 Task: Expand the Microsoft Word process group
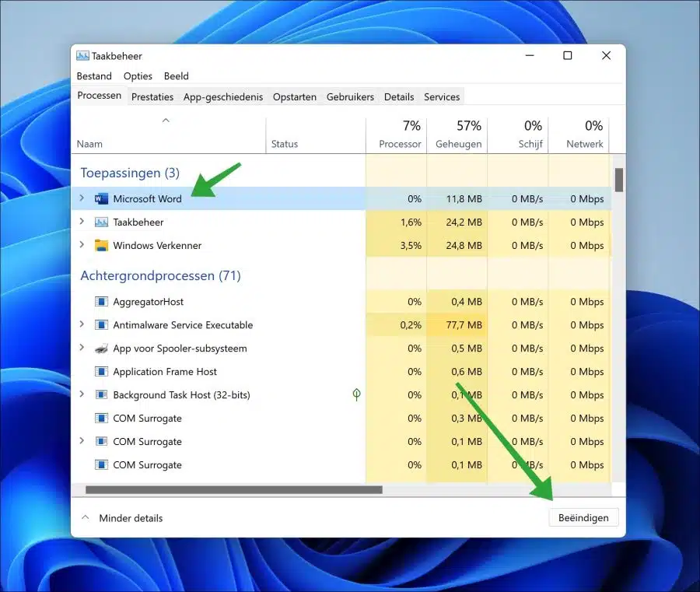pyautogui.click(x=82, y=198)
